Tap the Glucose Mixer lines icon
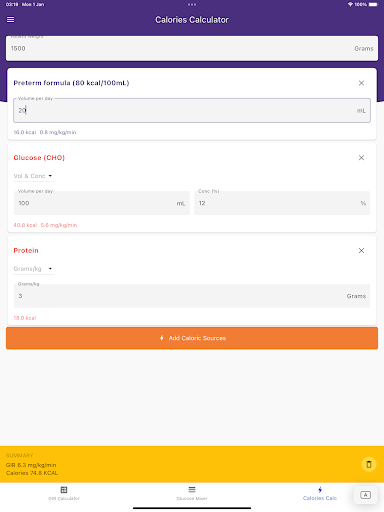The height and width of the screenshot is (512, 384). click(x=192, y=489)
